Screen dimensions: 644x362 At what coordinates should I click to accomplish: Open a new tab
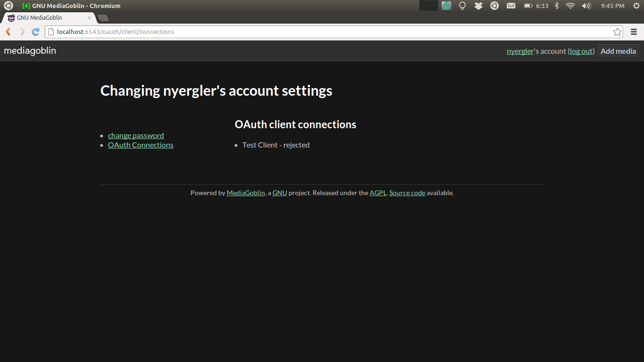[x=103, y=18]
